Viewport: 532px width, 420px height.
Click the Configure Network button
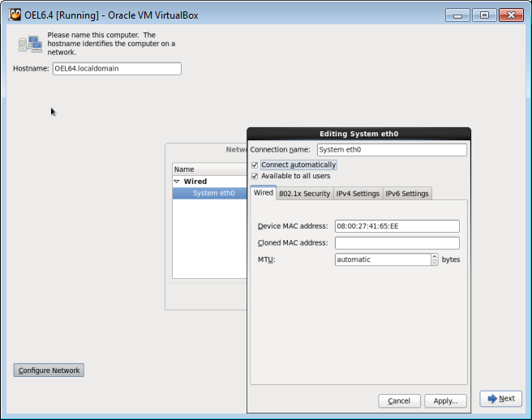coord(49,370)
